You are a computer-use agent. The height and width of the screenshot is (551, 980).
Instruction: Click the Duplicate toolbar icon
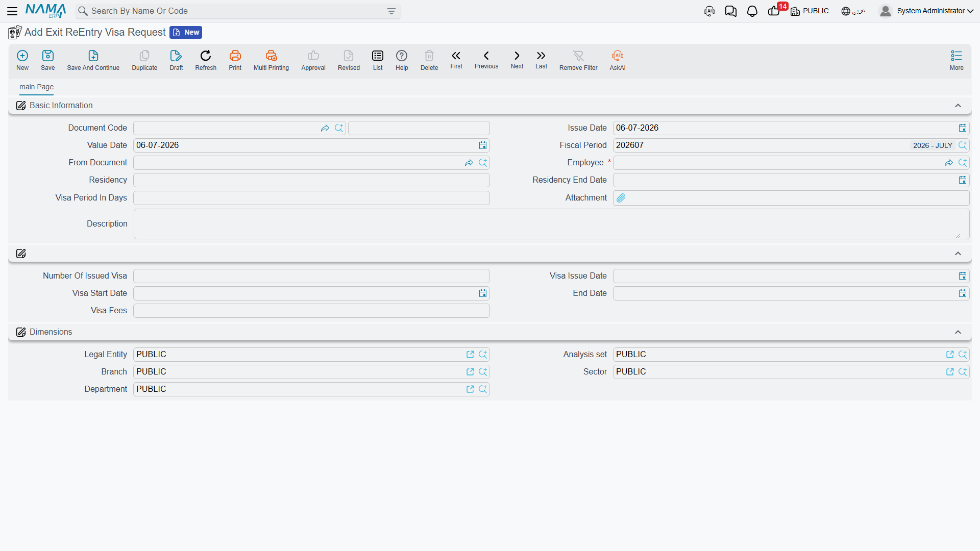(x=144, y=60)
